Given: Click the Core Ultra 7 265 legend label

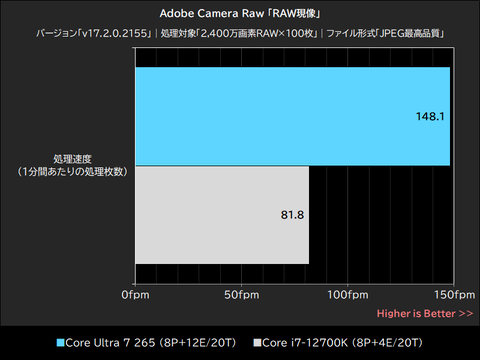Looking at the screenshot, I should click(151, 343).
